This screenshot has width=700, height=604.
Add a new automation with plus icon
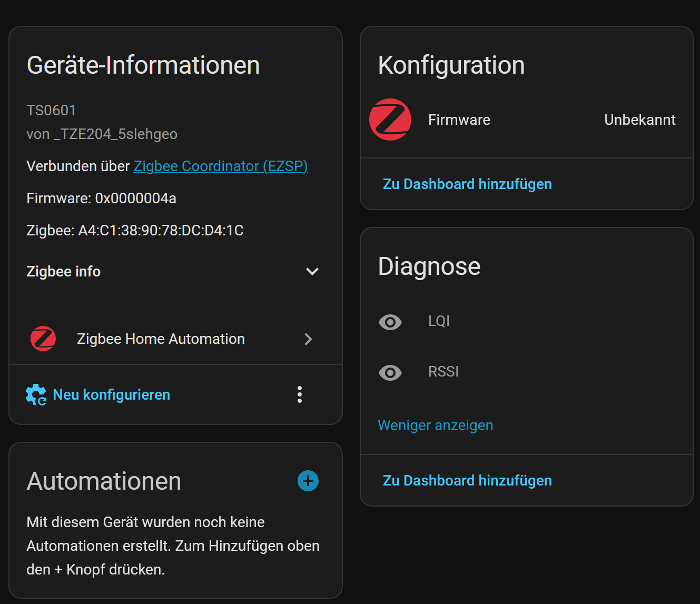pos(308,481)
